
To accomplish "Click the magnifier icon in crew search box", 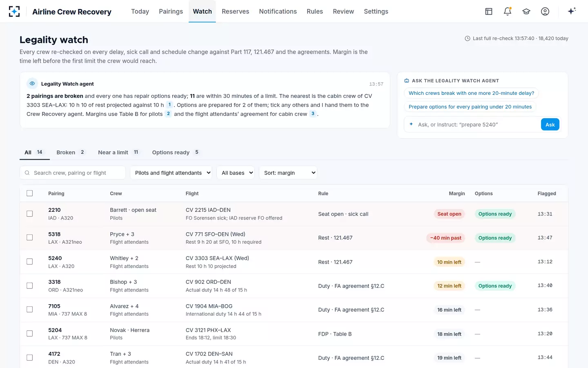I will 27,173.
